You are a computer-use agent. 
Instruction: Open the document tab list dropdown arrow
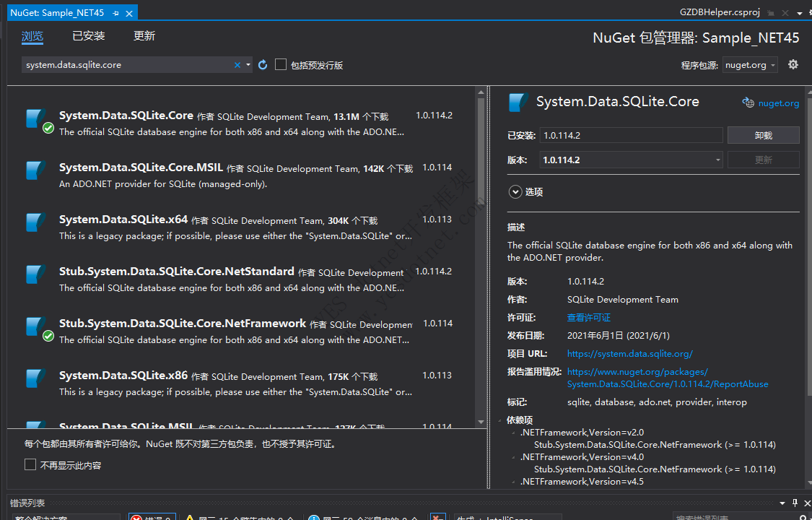(x=800, y=14)
